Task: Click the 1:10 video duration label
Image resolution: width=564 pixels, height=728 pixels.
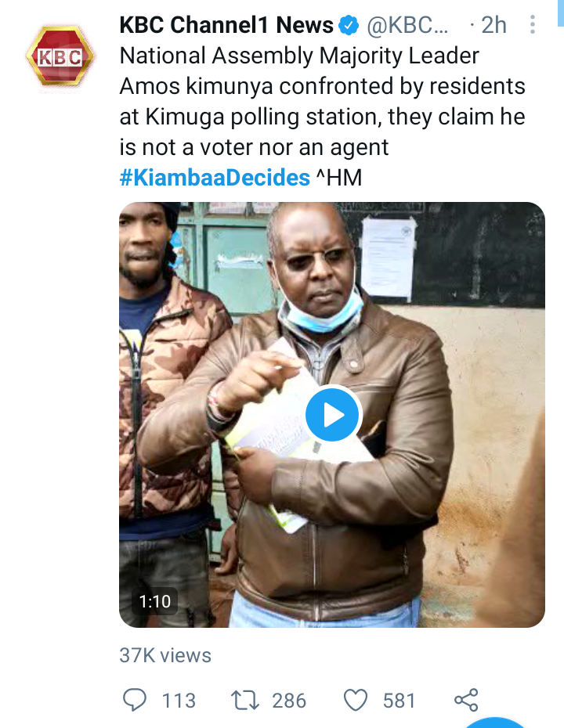Action: click(155, 601)
